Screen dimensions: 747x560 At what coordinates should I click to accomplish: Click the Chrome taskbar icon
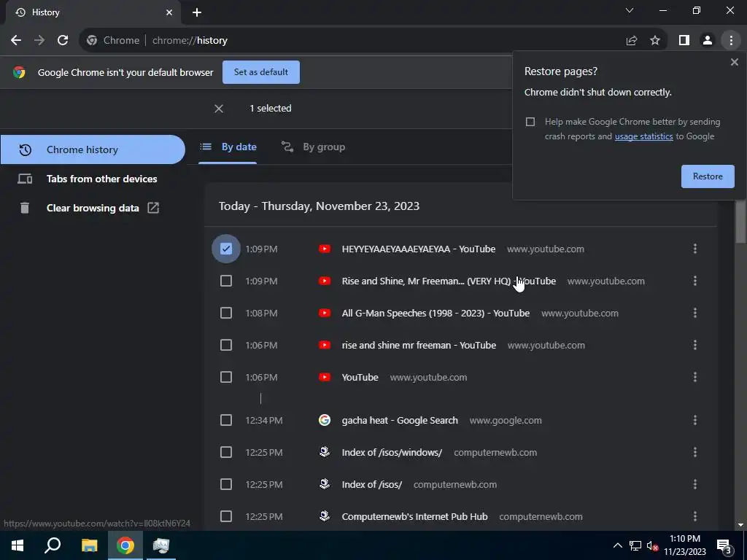(x=125, y=545)
